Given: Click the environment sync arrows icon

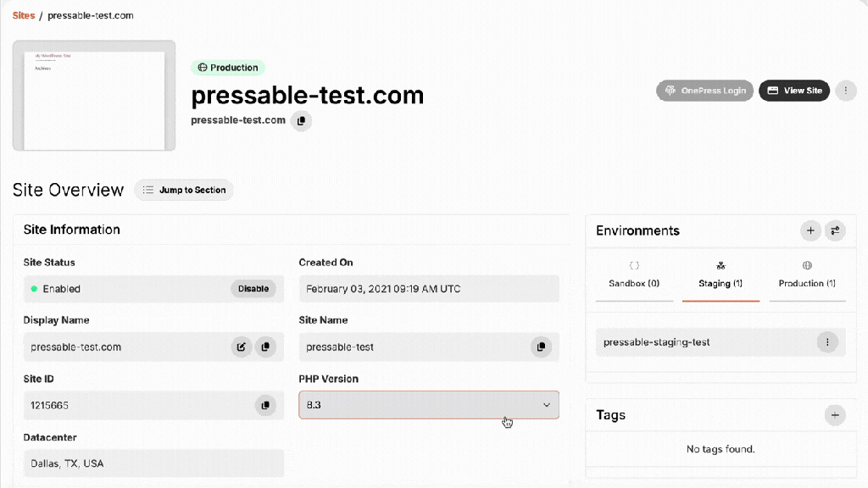Looking at the screenshot, I should pyautogui.click(x=835, y=230).
